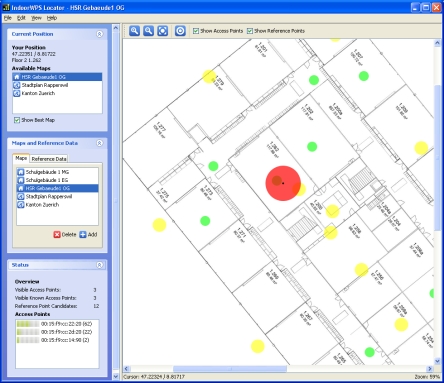Collapse the Current Position panel

point(99,34)
